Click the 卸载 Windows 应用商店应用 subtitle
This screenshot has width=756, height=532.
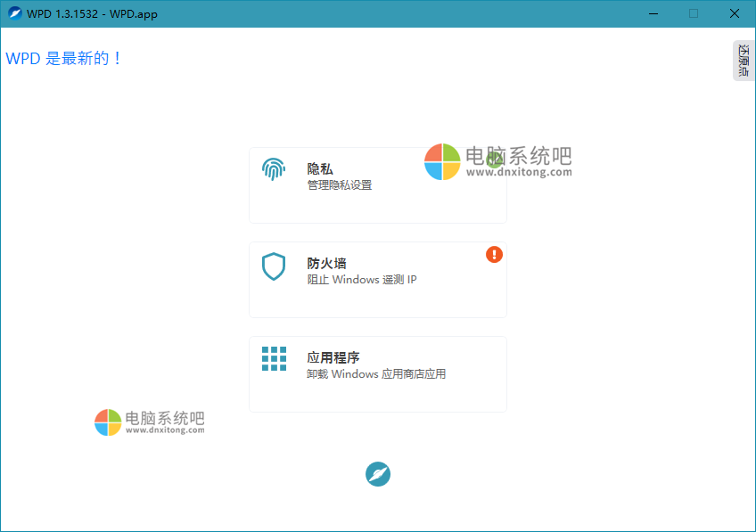pyautogui.click(x=376, y=374)
